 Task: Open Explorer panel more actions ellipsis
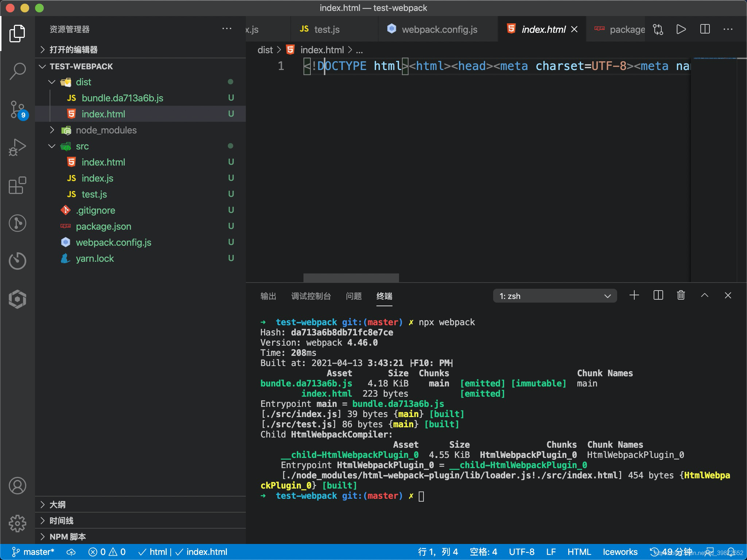pos(227,29)
